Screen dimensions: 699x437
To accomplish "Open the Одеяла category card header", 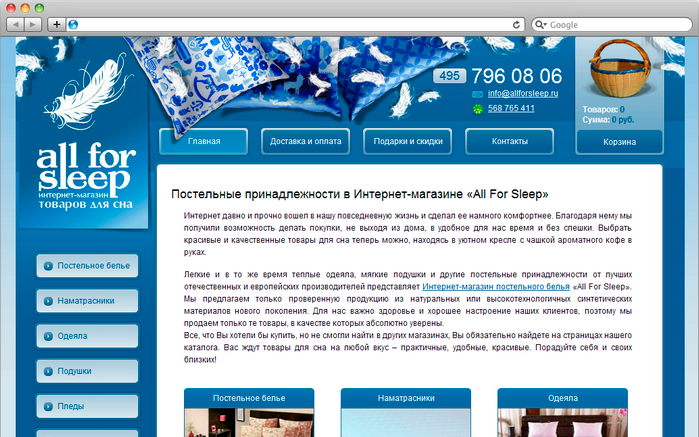I will tap(563, 398).
